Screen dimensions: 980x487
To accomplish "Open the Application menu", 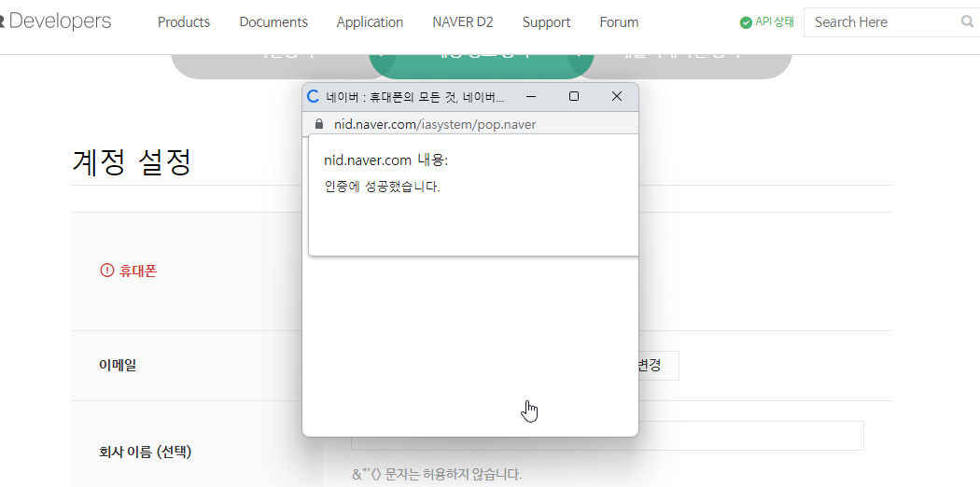I will coord(370,22).
